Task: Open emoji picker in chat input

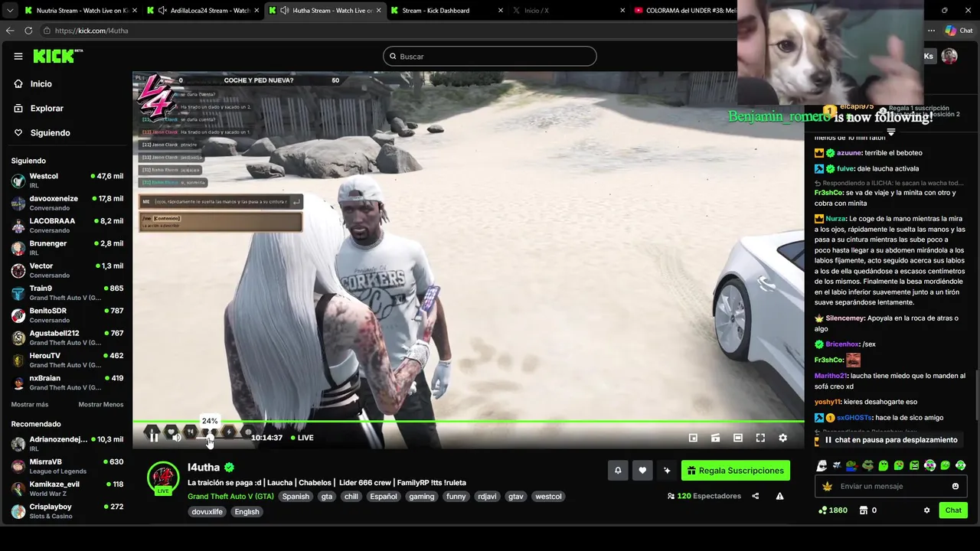Action: (x=955, y=486)
